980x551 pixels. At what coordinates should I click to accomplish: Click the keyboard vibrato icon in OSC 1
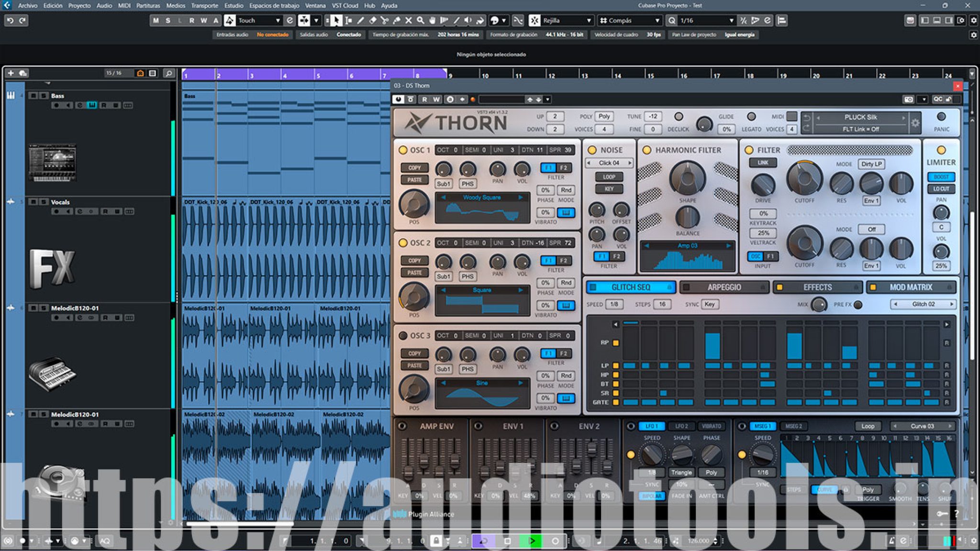(566, 213)
